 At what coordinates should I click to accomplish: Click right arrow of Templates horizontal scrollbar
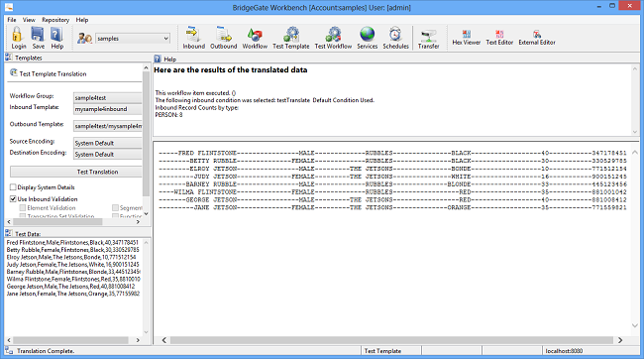[138, 222]
